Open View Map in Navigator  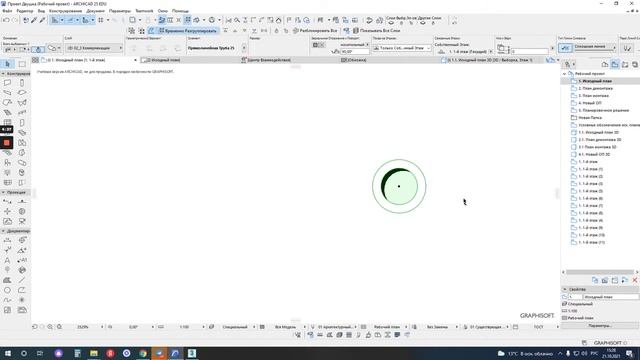tap(615, 64)
